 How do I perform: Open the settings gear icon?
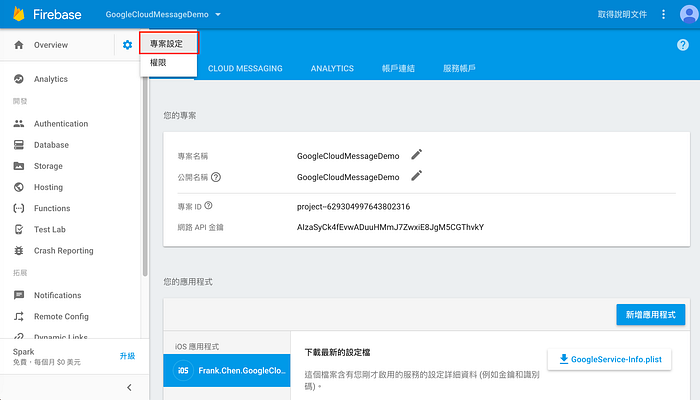(x=127, y=45)
